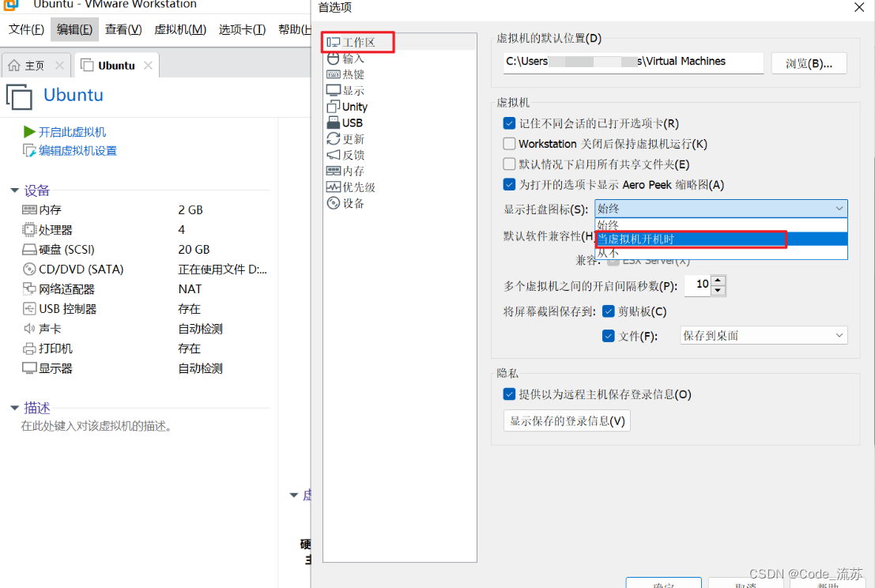Click the 声卡 sound card speaker icon

pyautogui.click(x=29, y=329)
